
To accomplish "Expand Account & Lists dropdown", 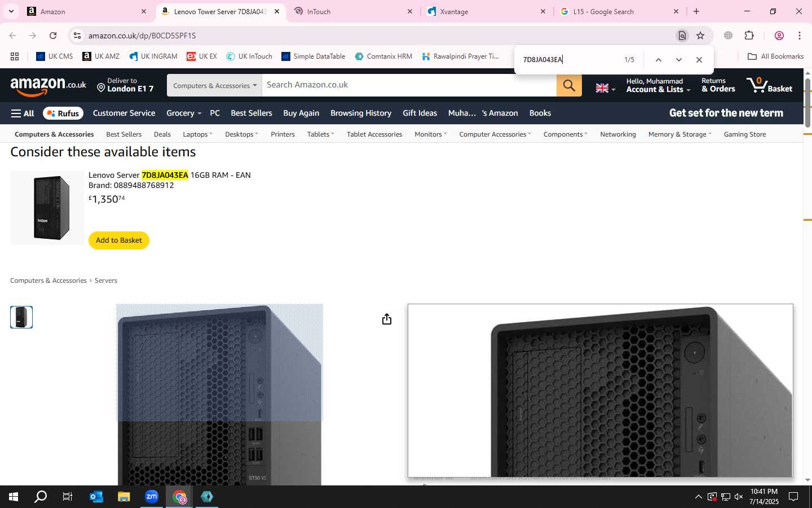I will [x=658, y=85].
